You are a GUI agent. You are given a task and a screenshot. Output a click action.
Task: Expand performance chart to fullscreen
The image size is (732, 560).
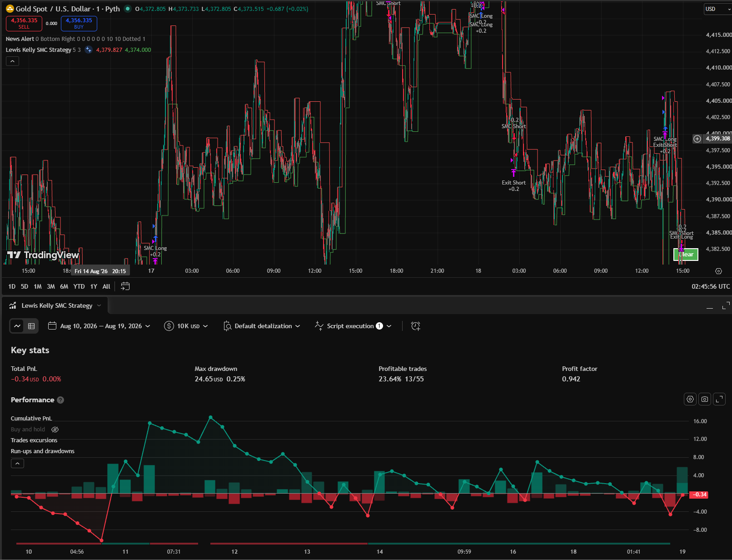pos(719,399)
